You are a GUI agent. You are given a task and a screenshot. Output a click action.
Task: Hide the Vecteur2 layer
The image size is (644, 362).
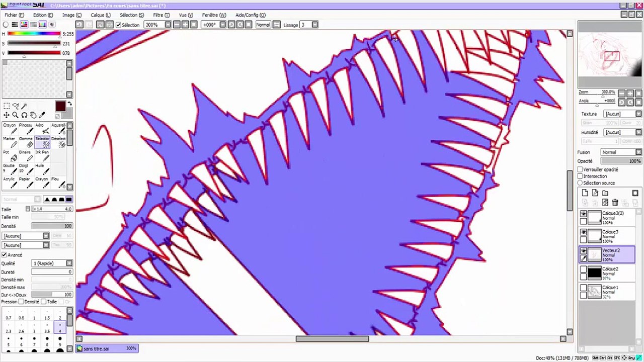click(583, 251)
